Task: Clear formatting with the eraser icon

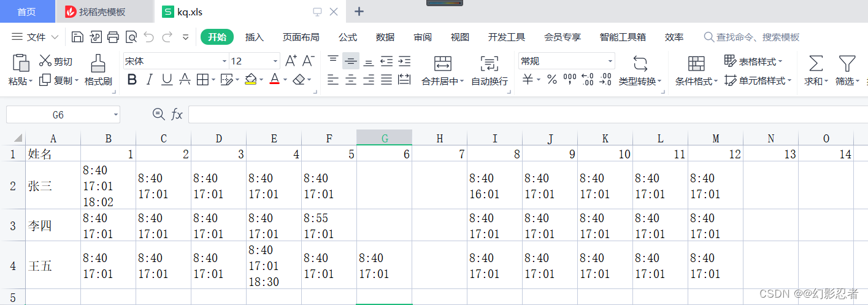Action: pyautogui.click(x=299, y=80)
